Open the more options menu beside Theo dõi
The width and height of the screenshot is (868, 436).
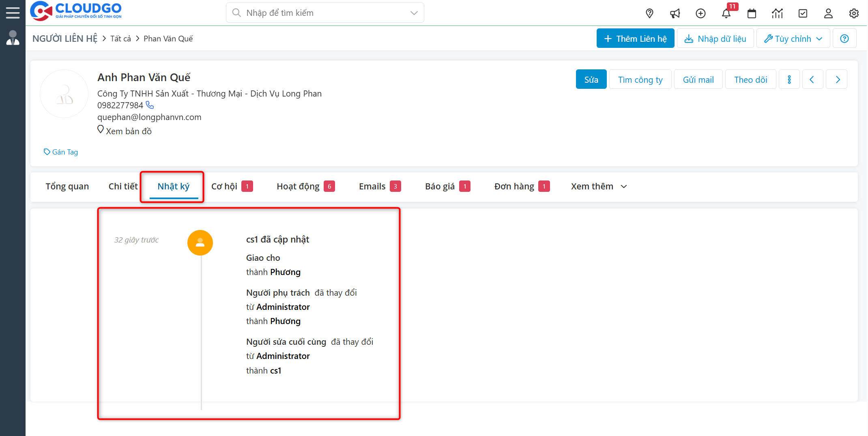[x=789, y=79]
